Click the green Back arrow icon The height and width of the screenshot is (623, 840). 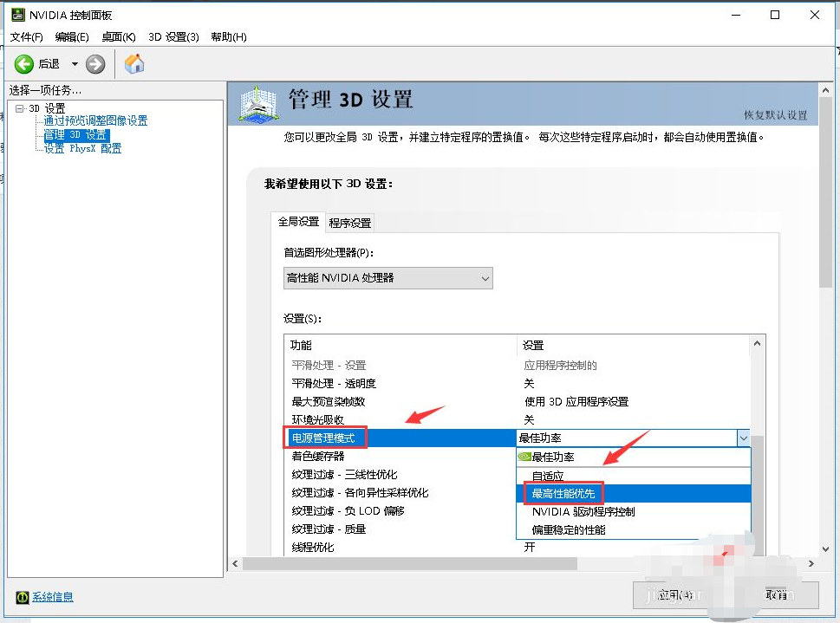[24, 64]
